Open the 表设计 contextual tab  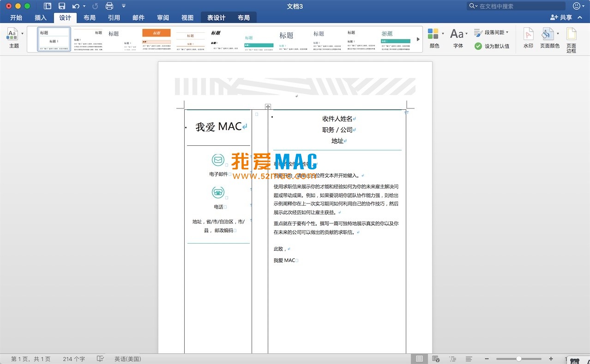coord(216,18)
